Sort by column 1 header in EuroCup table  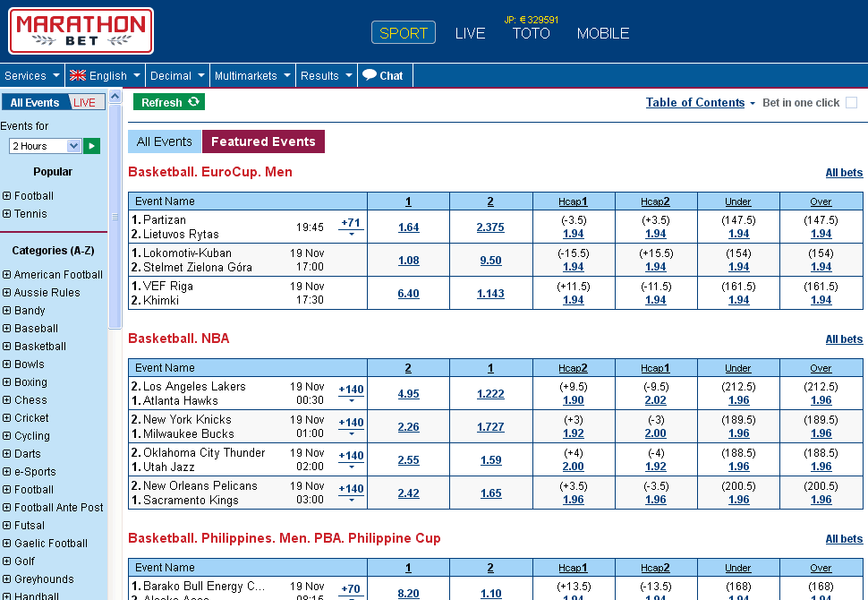tap(409, 201)
